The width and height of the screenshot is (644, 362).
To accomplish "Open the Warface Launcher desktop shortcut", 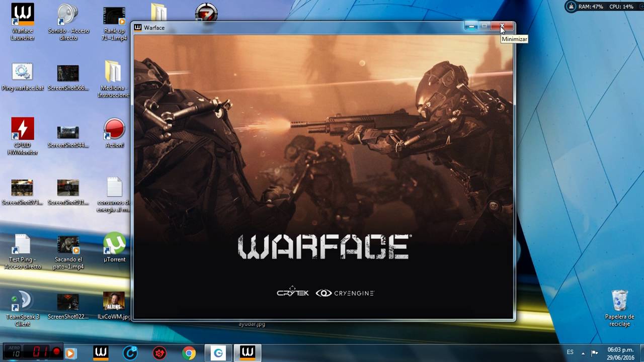I will pos(23,22).
